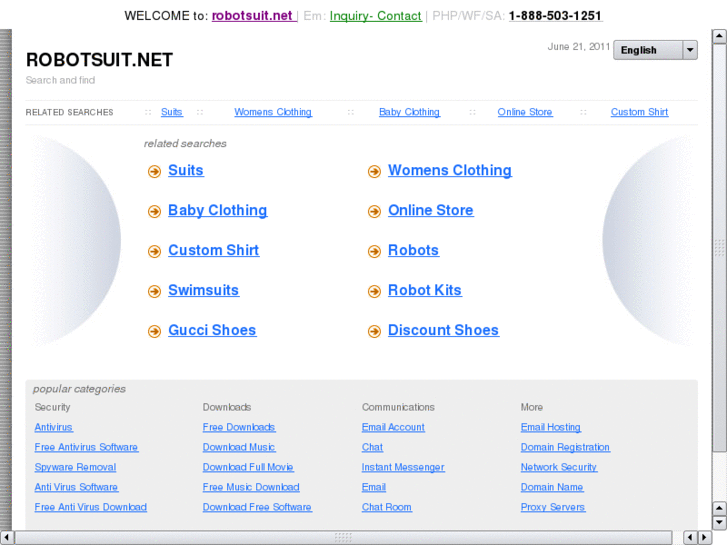The height and width of the screenshot is (545, 727).
Task: Click the language dropdown arrow button
Action: click(x=689, y=50)
